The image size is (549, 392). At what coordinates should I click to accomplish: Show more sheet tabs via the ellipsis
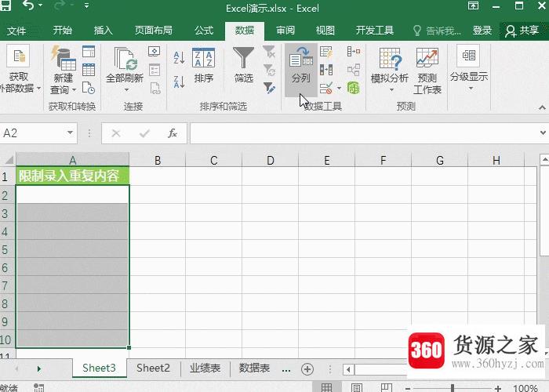coord(286,369)
